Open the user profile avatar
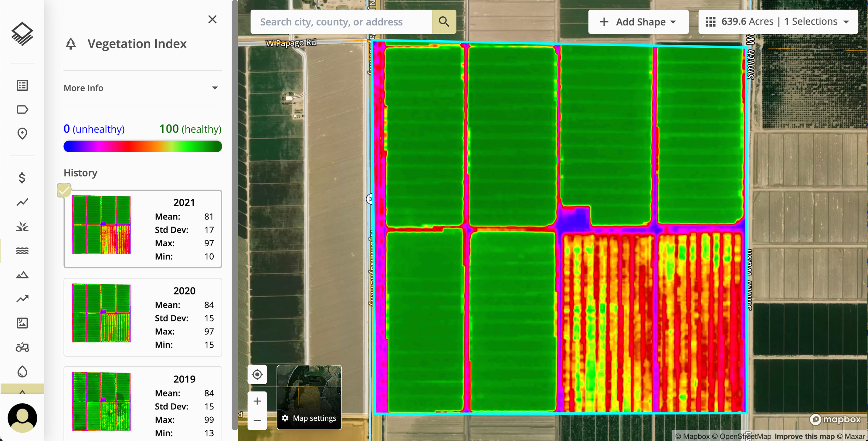Image resolution: width=868 pixels, height=441 pixels. (x=22, y=418)
